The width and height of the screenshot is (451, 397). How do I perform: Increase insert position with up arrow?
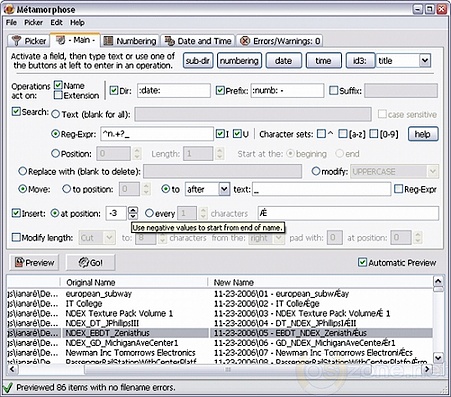coord(133,210)
